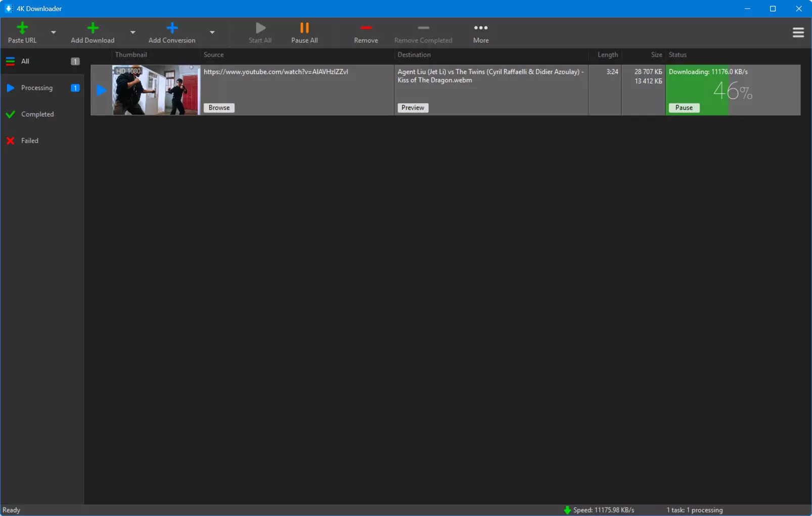Click the blue play arrow on download row
The width and height of the screenshot is (812, 516).
(101, 90)
